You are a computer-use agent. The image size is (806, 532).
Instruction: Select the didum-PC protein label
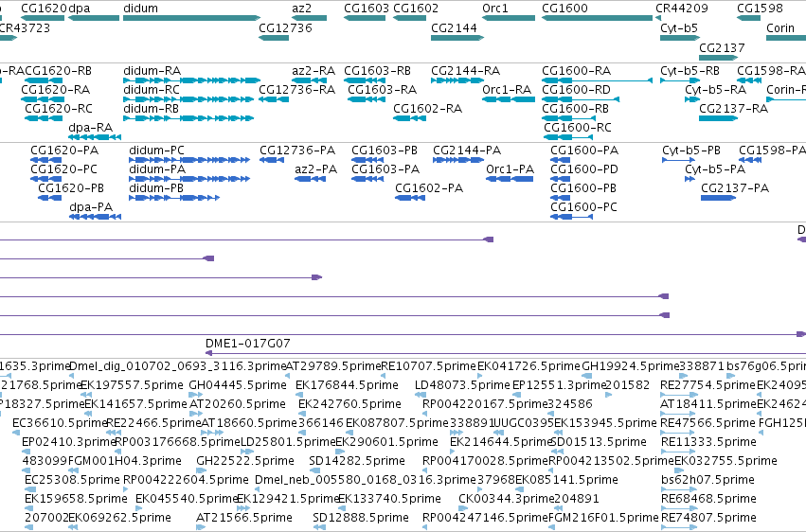157,151
